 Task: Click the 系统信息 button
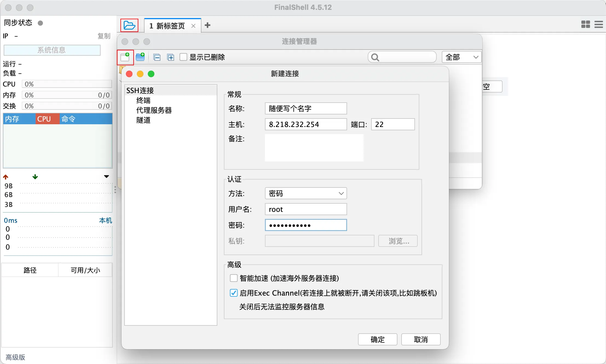(x=52, y=50)
